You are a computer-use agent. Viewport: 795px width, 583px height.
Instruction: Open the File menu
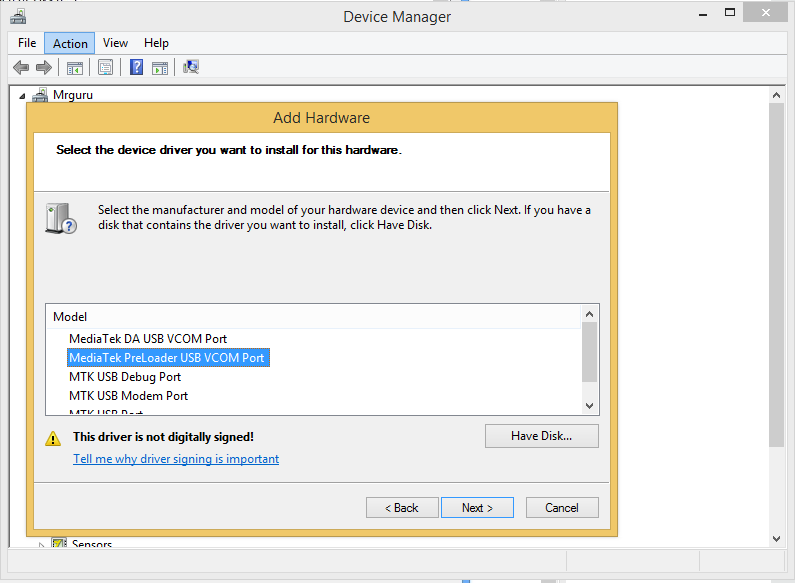27,43
